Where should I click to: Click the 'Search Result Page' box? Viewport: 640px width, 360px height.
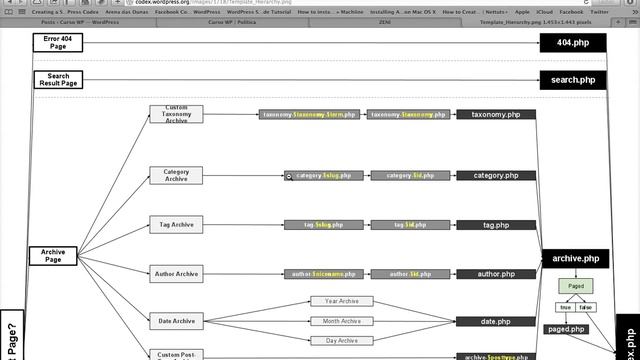[58, 80]
